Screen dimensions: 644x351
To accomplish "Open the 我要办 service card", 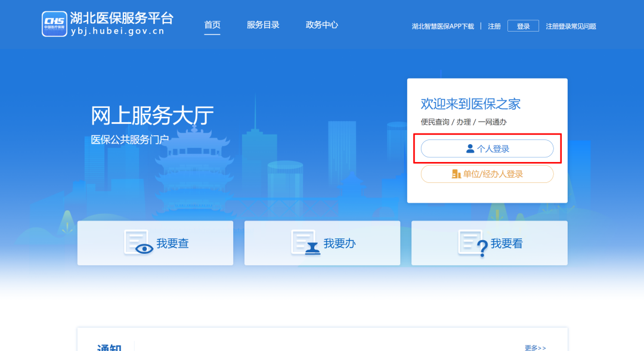I will (x=322, y=243).
